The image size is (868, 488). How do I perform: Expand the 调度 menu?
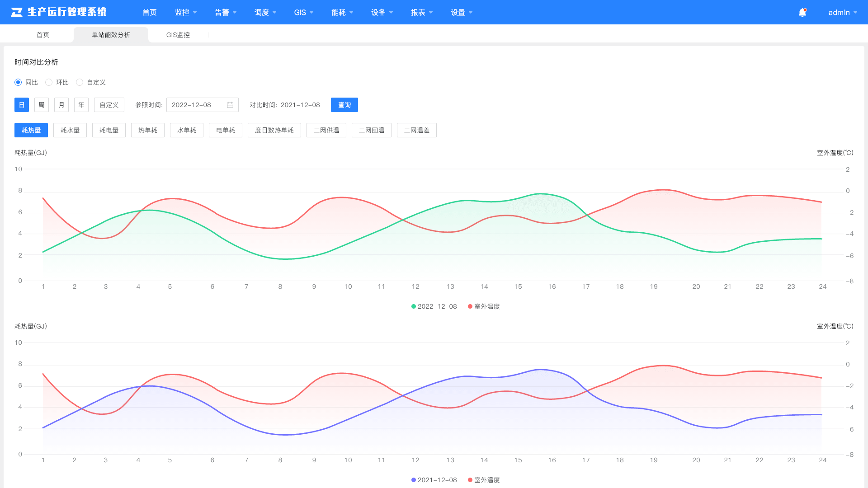265,12
